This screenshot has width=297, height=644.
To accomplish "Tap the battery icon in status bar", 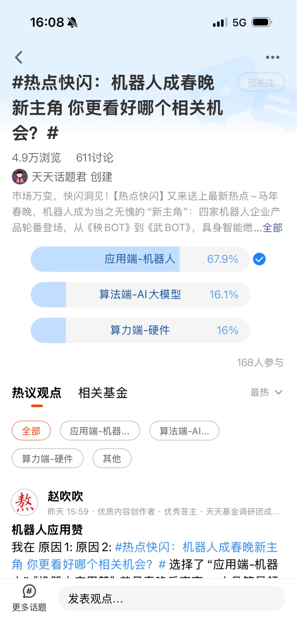I will point(262,22).
